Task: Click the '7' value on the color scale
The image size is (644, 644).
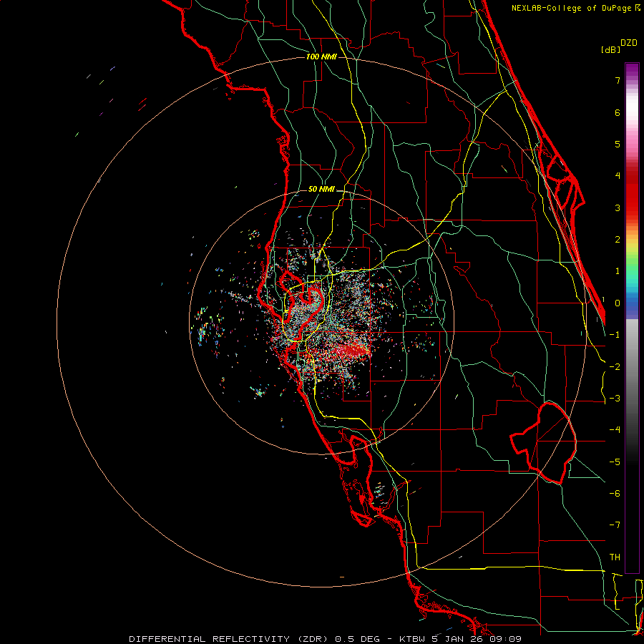Action: 618,80
